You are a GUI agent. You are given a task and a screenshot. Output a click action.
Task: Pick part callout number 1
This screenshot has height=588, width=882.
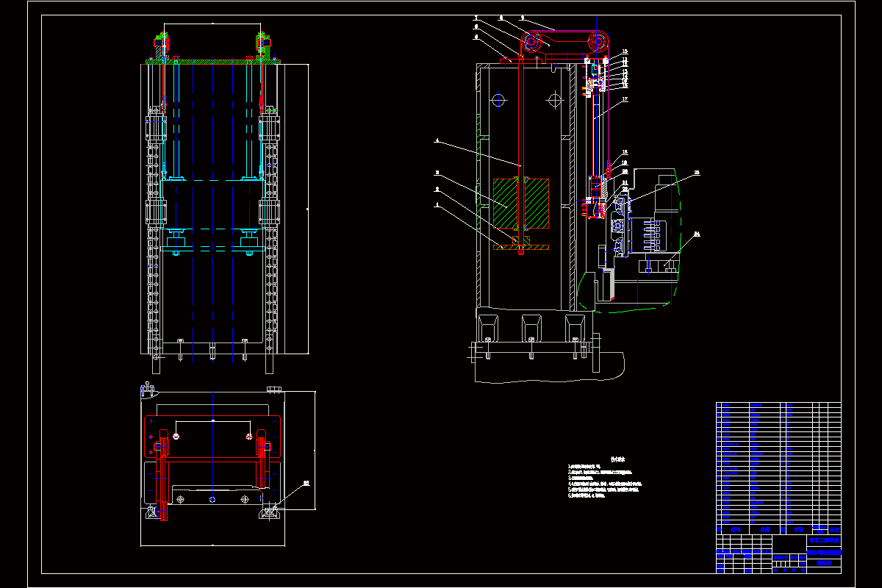coord(437,204)
